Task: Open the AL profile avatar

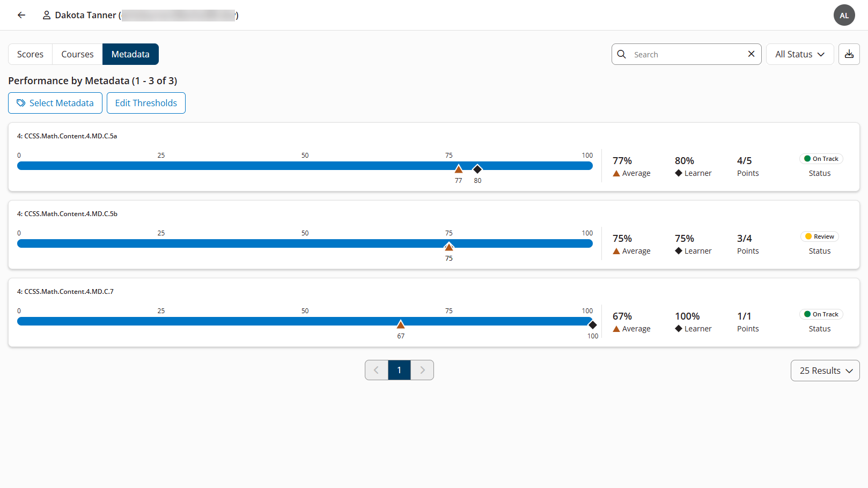Action: click(x=844, y=15)
